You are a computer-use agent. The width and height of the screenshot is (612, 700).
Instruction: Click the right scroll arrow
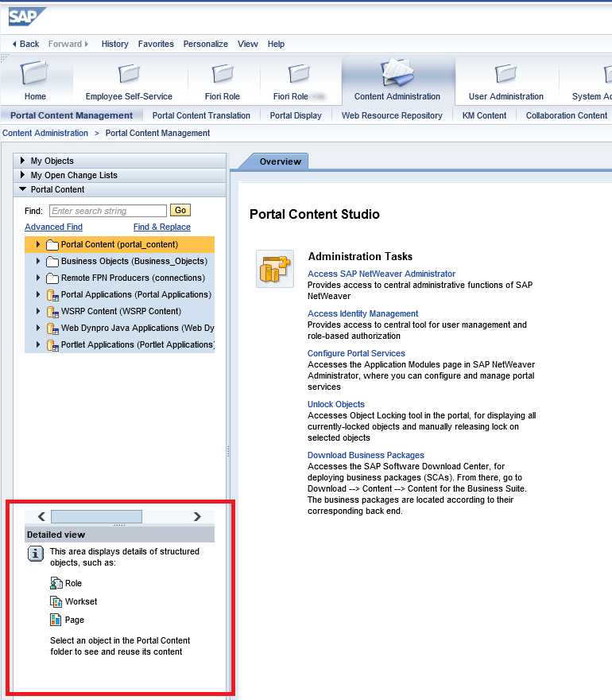pos(197,516)
